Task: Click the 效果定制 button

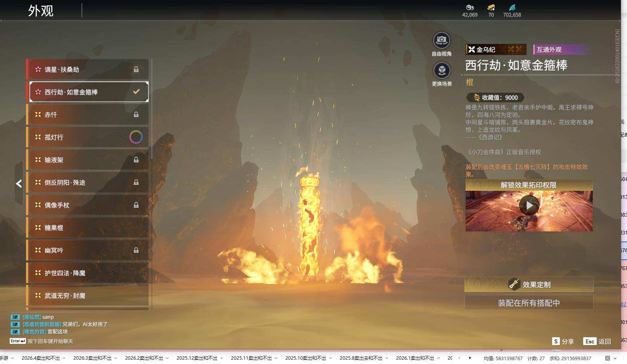Action: (x=528, y=285)
